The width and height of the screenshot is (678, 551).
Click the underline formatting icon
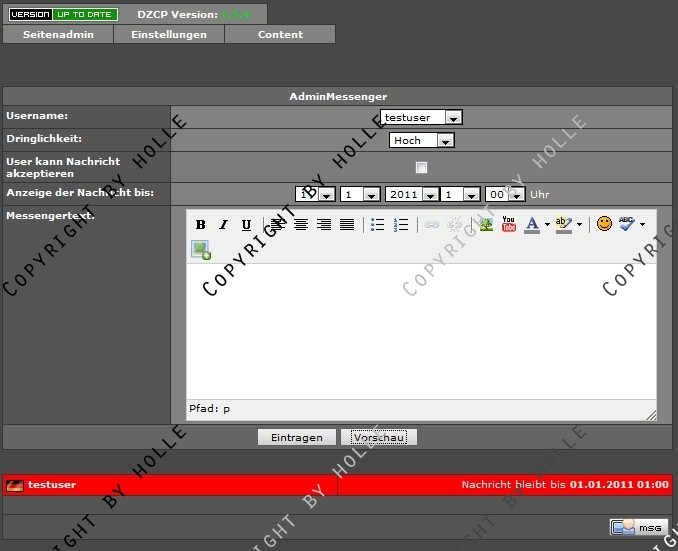(246, 225)
